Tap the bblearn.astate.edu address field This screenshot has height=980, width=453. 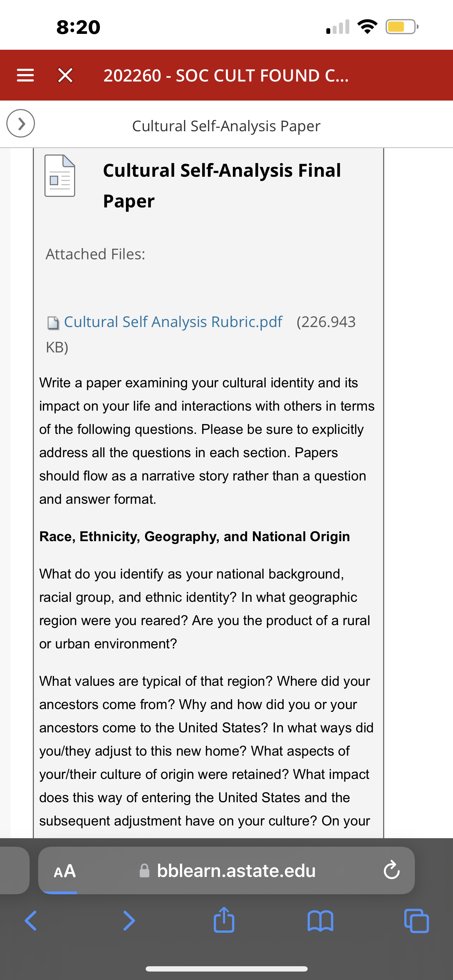[227, 870]
